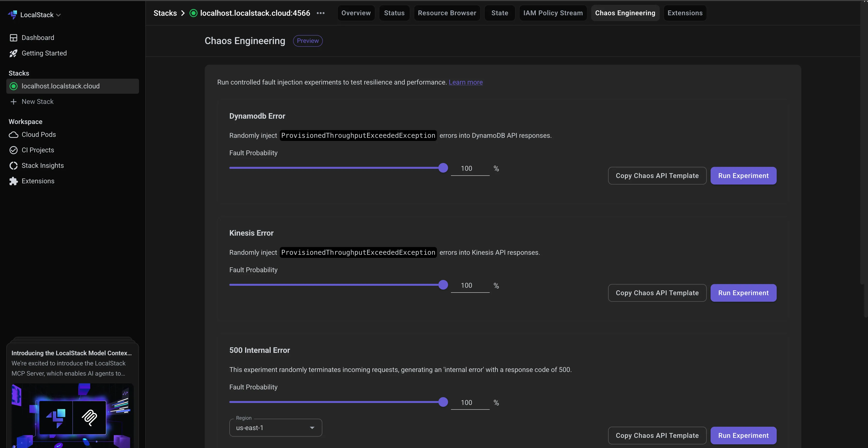
Task: Click the green status dot beside localhost.localstack.cloud
Action: coord(14,86)
